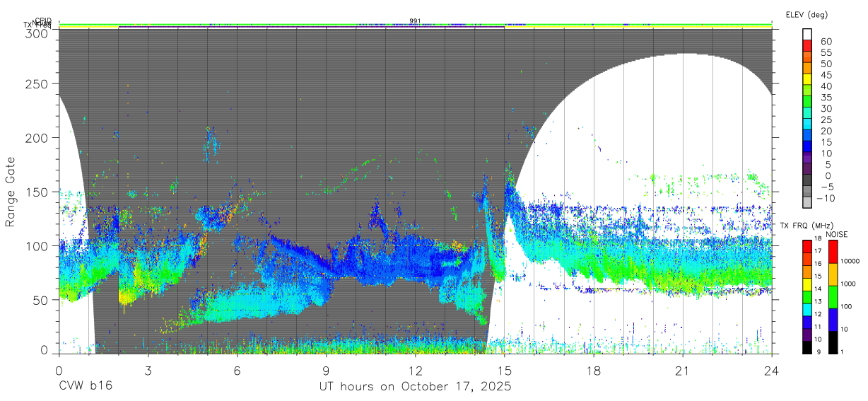Click the '6' tick on the UT hours axis
Viewport: 868px width, 401px height.
[x=237, y=370]
